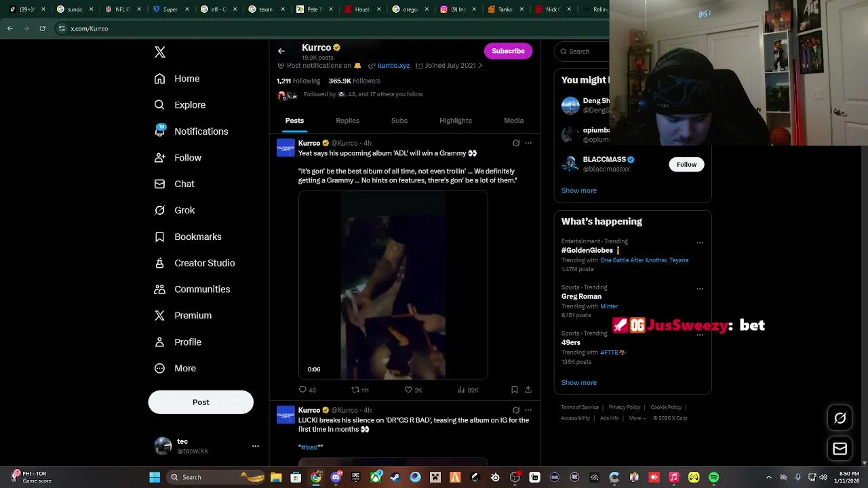Image resolution: width=868 pixels, height=488 pixels.
Task: Reload the page in the browser
Action: tap(42, 28)
